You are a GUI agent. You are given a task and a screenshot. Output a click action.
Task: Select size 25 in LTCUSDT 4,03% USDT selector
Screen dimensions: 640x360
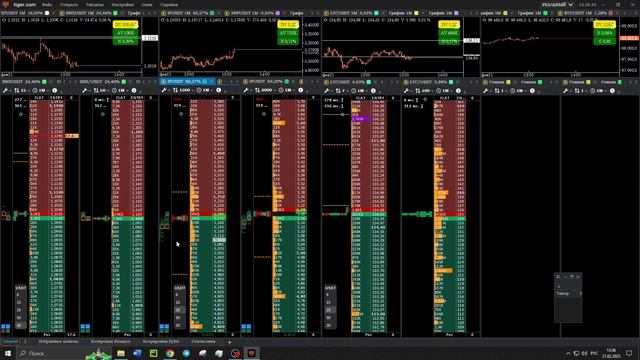pos(329,310)
